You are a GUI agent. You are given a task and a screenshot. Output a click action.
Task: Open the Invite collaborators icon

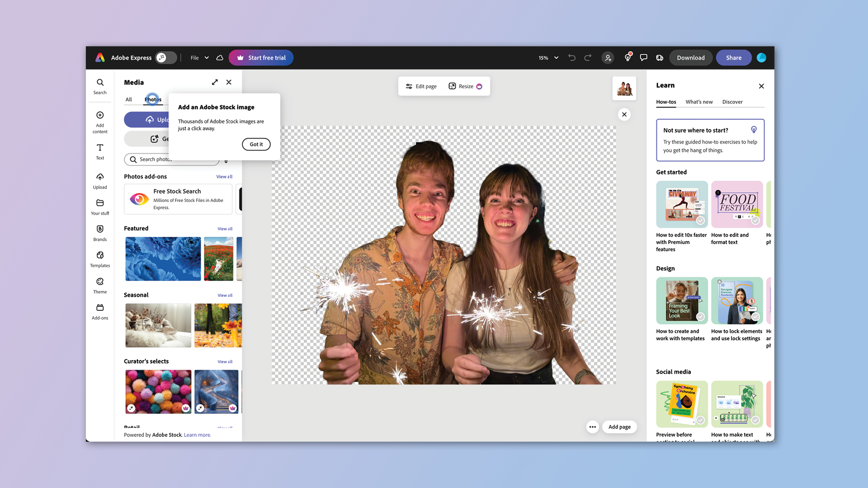pos(608,57)
